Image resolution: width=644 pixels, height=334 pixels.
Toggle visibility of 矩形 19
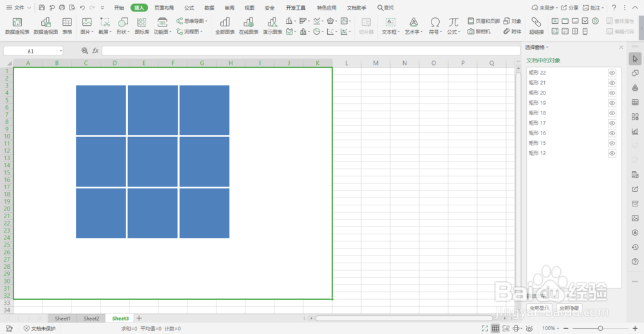[x=612, y=103]
